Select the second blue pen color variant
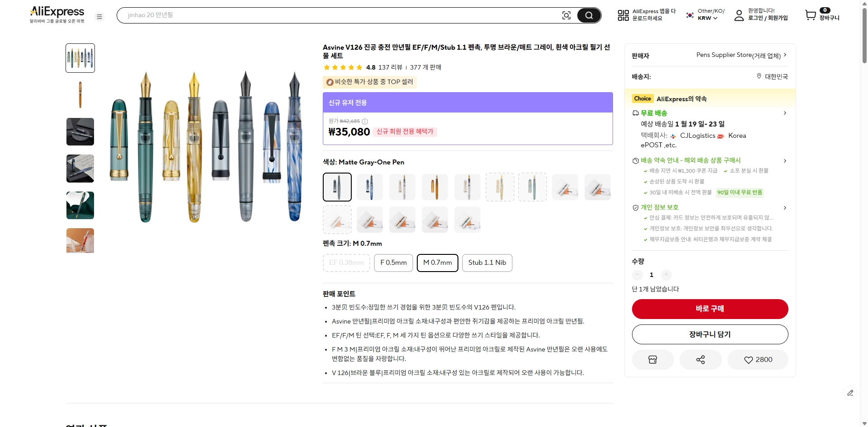The image size is (868, 427). tap(369, 187)
